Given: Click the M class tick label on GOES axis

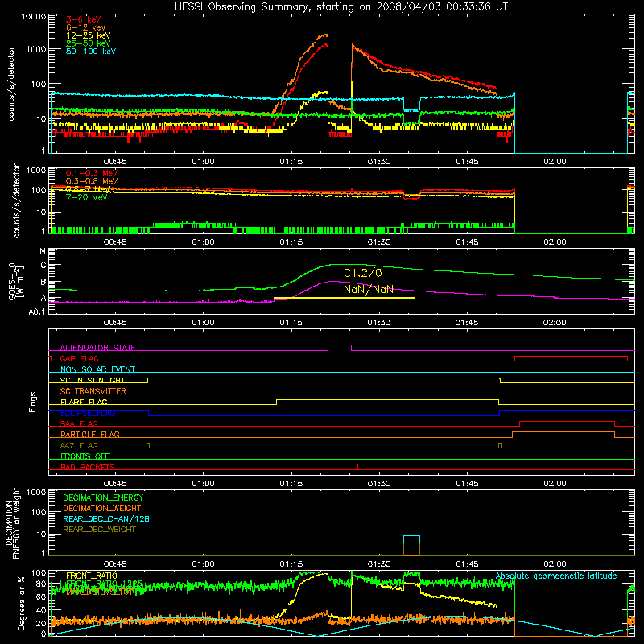Looking at the screenshot, I should pos(43,250).
